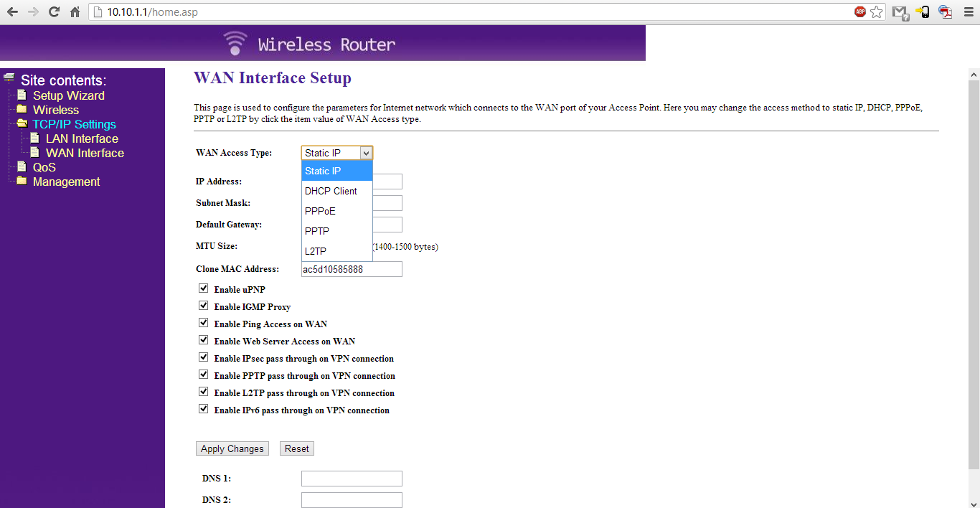Toggle Enable IPv6 pass through checkbox
Image resolution: width=980 pixels, height=508 pixels.
[204, 409]
